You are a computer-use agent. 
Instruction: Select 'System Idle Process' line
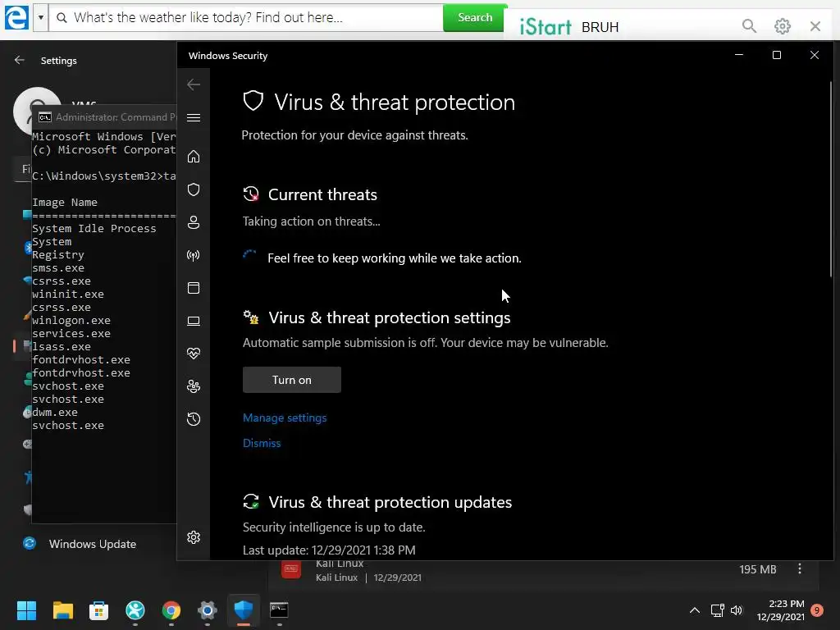[x=94, y=228]
